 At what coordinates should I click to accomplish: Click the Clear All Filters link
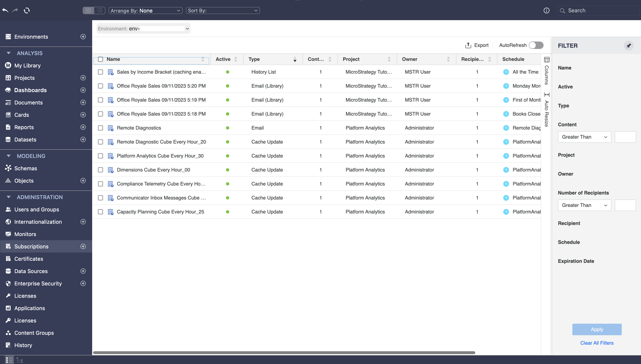(597, 343)
